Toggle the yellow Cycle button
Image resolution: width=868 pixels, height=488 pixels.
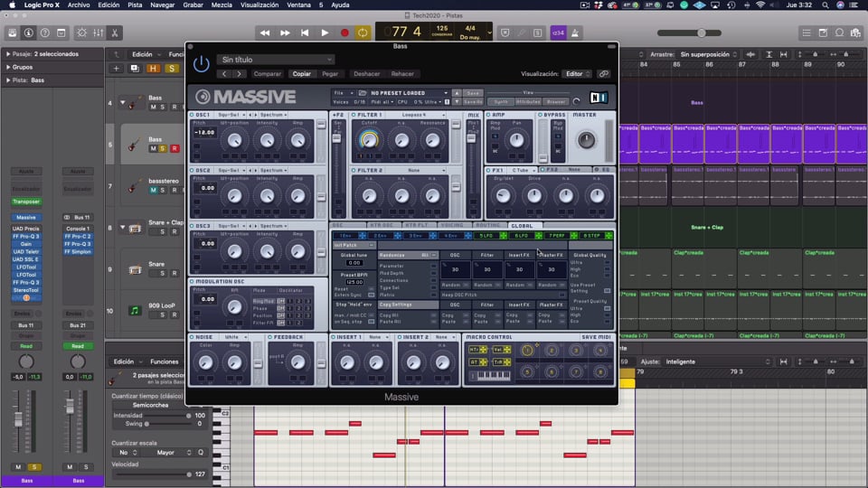click(363, 33)
